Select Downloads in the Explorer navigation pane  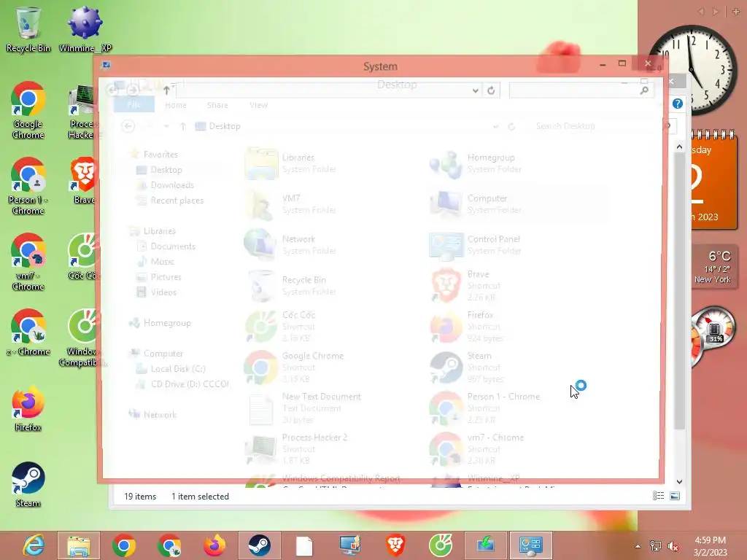tap(172, 184)
